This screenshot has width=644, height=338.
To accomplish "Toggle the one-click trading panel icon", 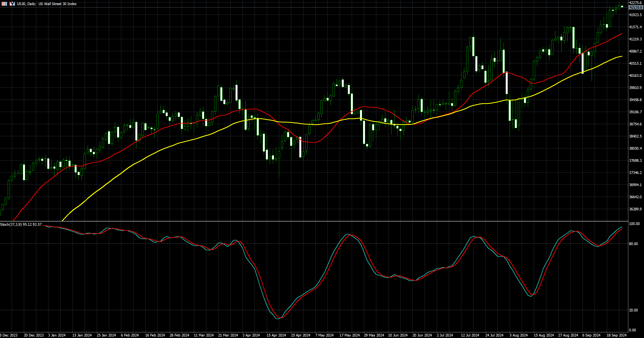I will click(x=12, y=4).
